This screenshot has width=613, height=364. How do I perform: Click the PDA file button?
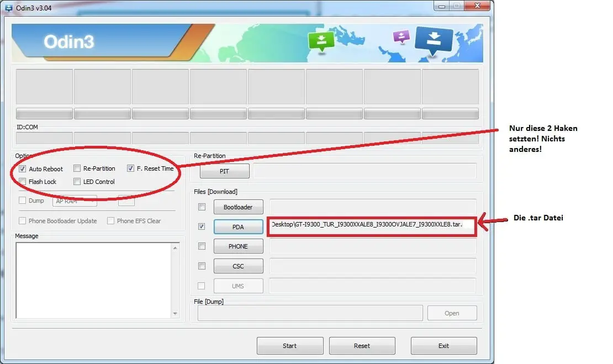(238, 227)
